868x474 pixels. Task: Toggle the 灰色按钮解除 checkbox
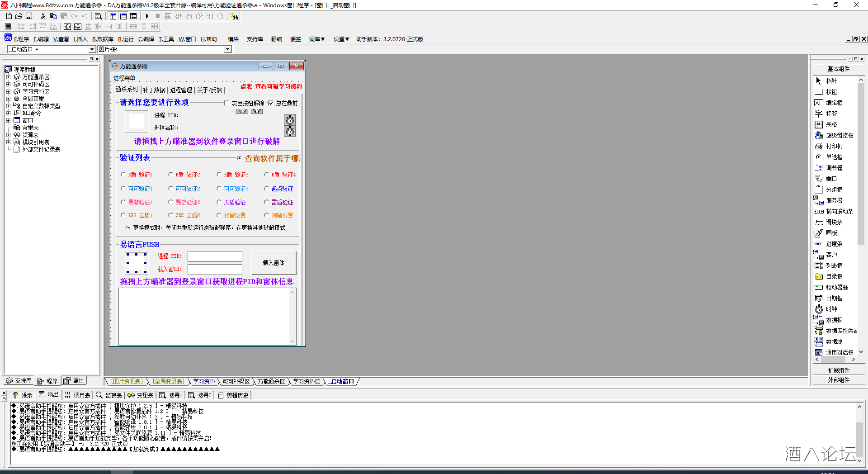pos(226,103)
